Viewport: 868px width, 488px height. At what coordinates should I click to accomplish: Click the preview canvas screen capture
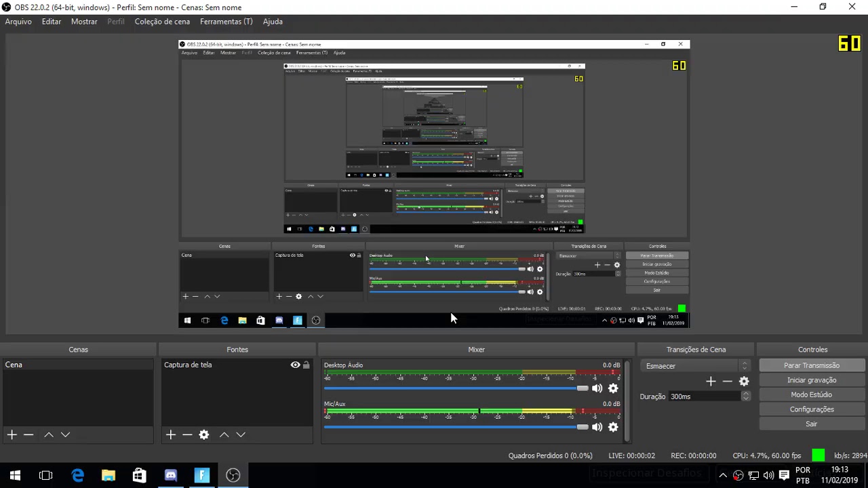pyautogui.click(x=434, y=184)
